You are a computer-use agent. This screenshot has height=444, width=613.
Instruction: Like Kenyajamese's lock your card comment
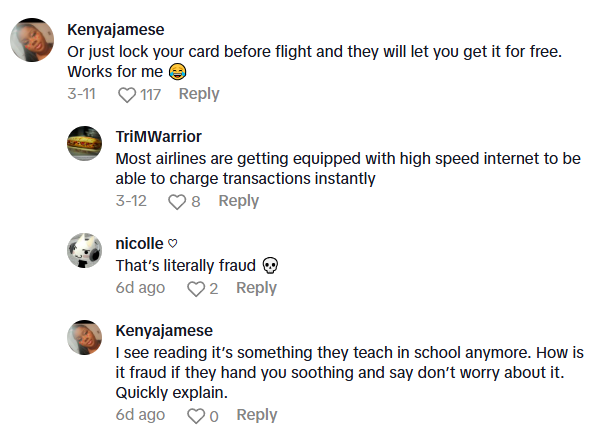(x=127, y=95)
